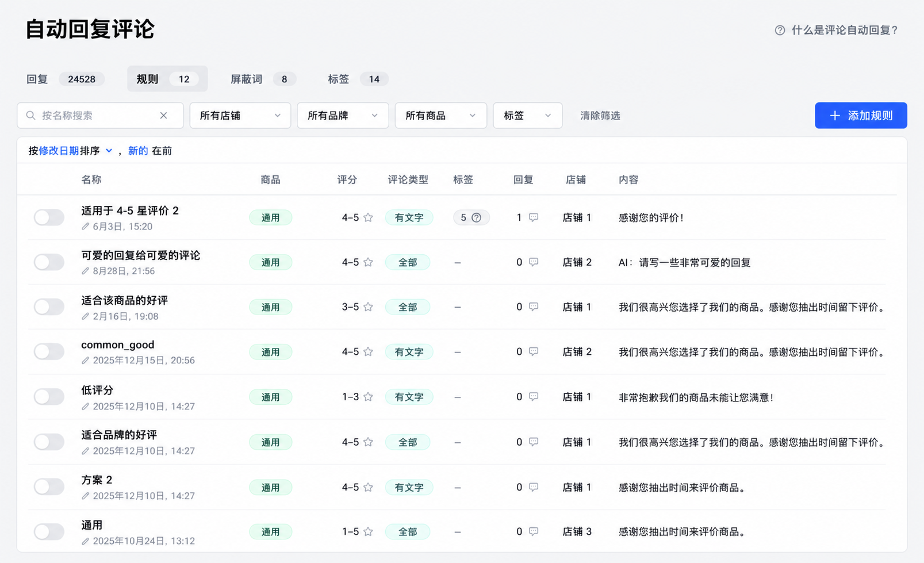Click the magnifier icon in the search box
Image resolution: width=924 pixels, height=563 pixels.
(x=31, y=116)
